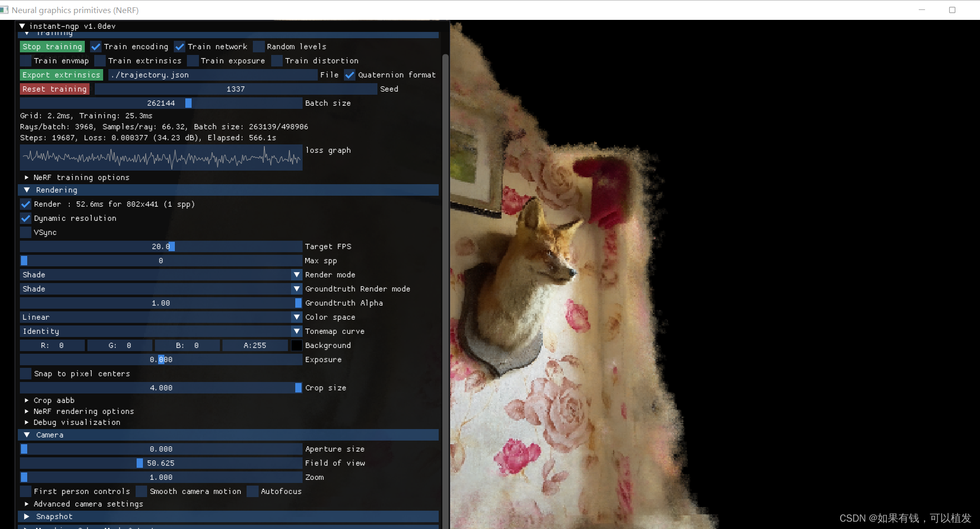The width and height of the screenshot is (980, 529).
Task: Click the Background B value field
Action: click(187, 345)
